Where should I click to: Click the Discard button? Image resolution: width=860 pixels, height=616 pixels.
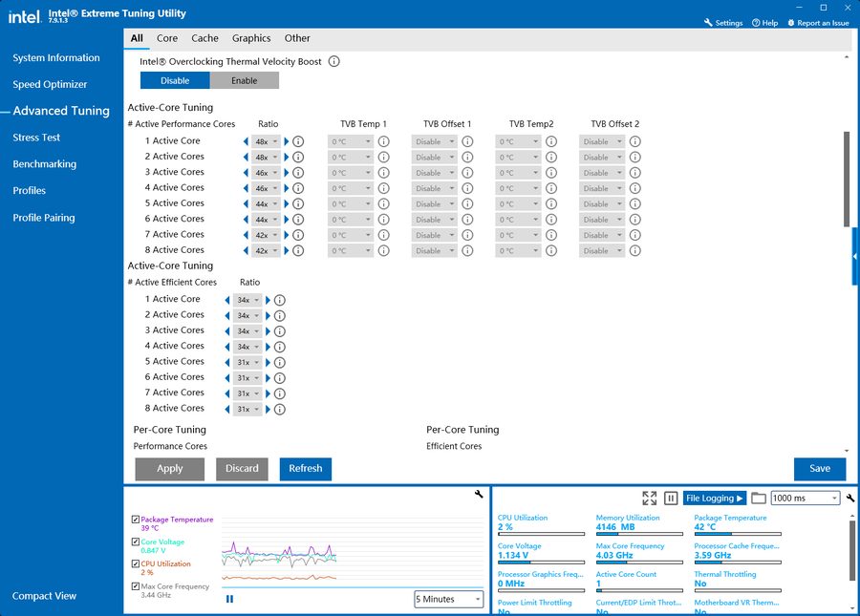point(242,469)
